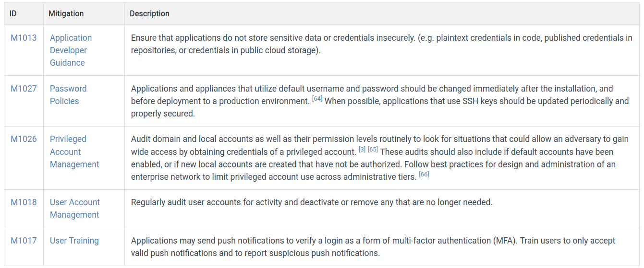The image size is (644, 268).
Task: Click the Mitigation column header
Action: [x=66, y=13]
